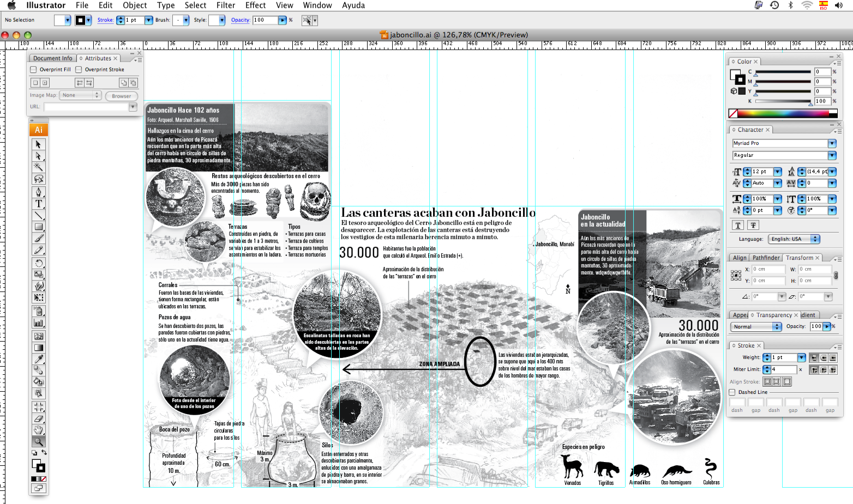Select the round cap stroke option
The height and width of the screenshot is (504, 853).
824,357
